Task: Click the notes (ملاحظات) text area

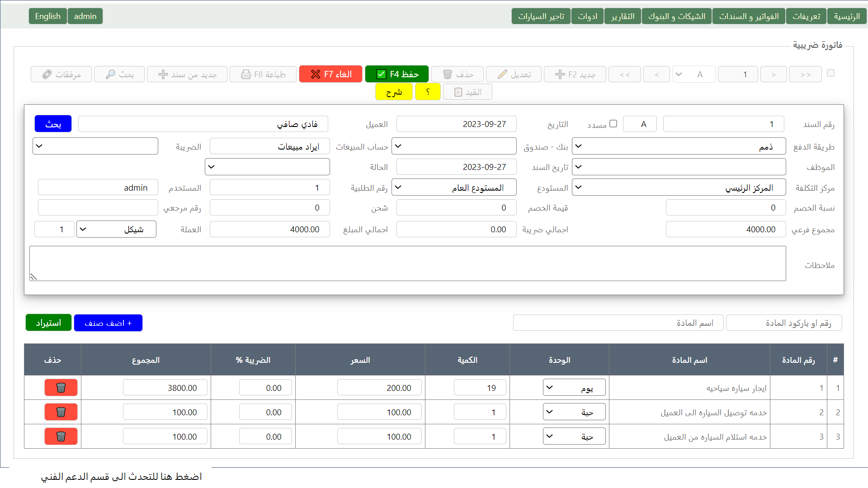Action: pos(407,263)
